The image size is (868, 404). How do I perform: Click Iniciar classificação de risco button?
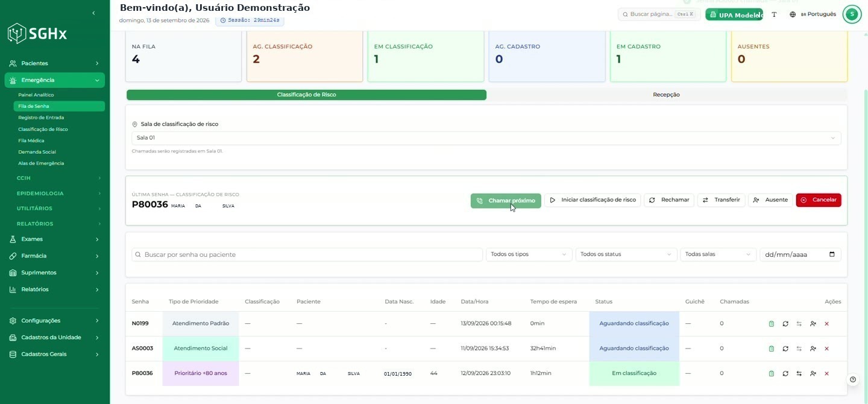[x=593, y=200]
